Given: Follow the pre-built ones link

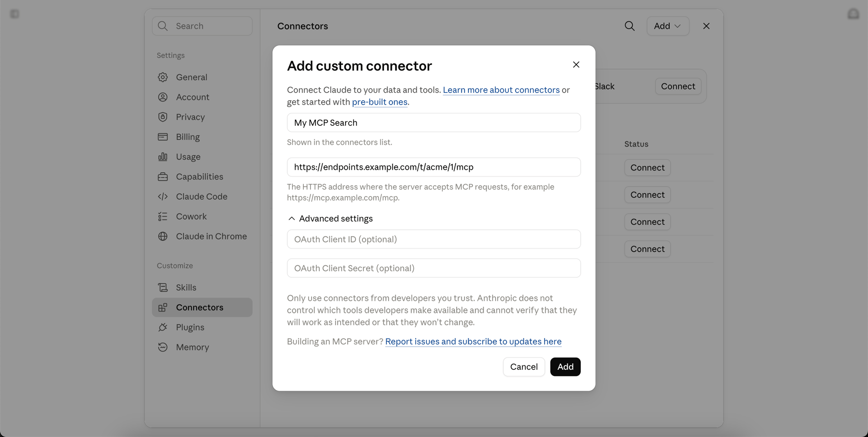Looking at the screenshot, I should 380,102.
